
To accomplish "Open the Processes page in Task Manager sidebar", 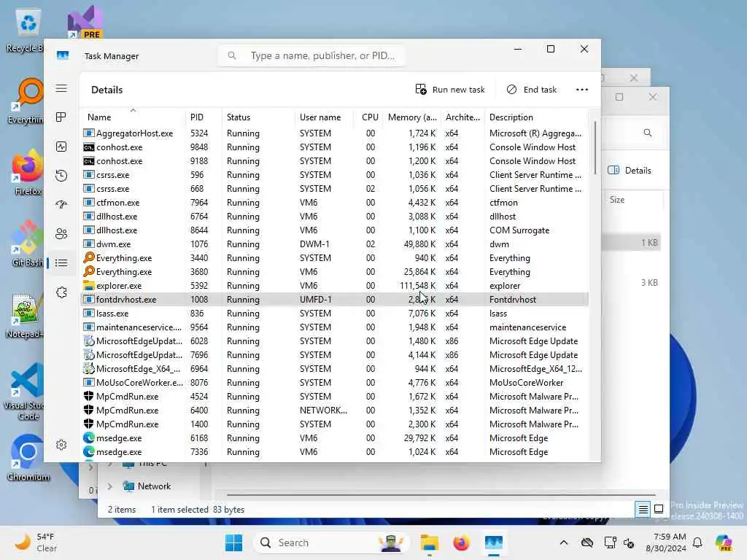I will [61, 117].
